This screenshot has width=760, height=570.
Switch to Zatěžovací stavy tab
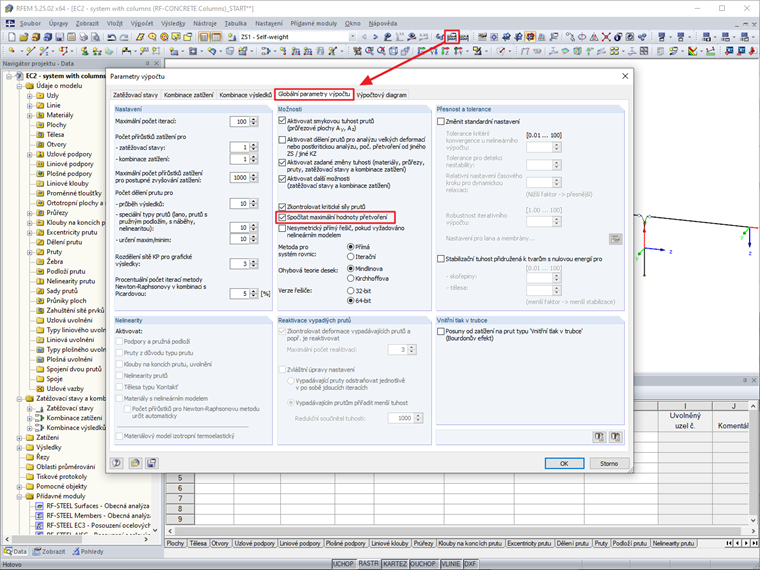(x=136, y=95)
